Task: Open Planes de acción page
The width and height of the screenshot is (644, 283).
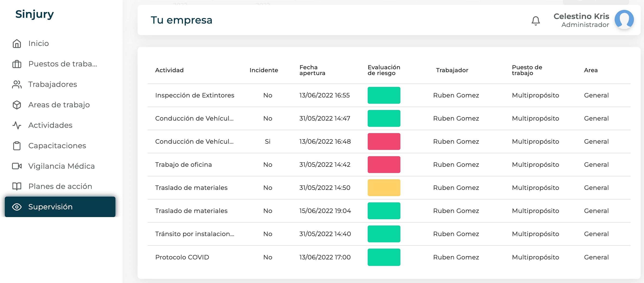Action: 60,186
